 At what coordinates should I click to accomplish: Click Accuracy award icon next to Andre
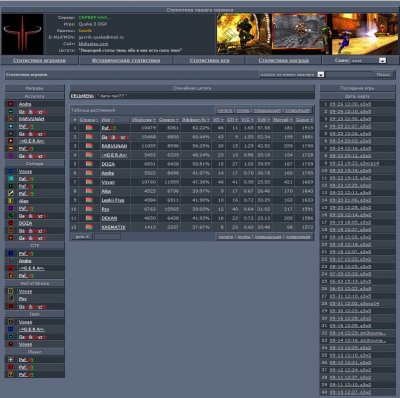[x=11, y=104]
